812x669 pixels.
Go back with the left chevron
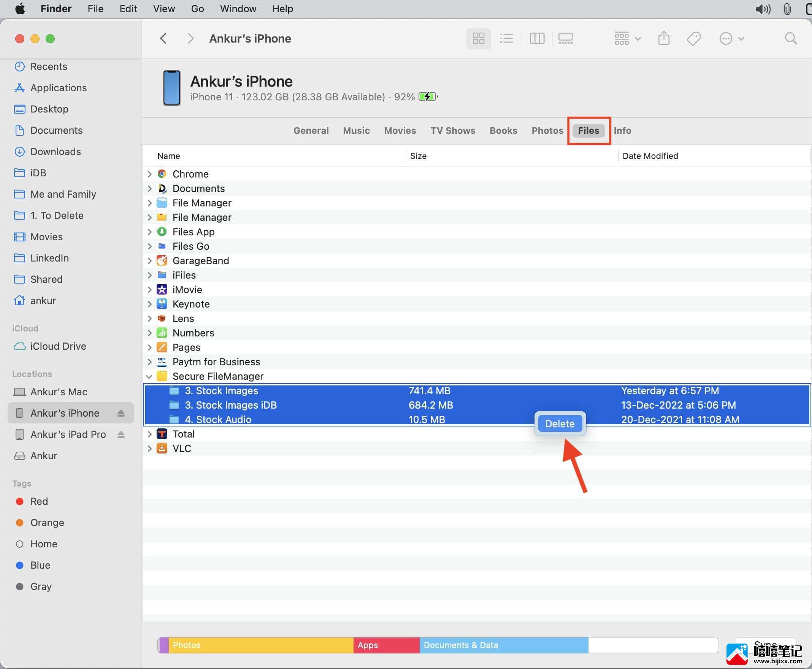coord(163,38)
